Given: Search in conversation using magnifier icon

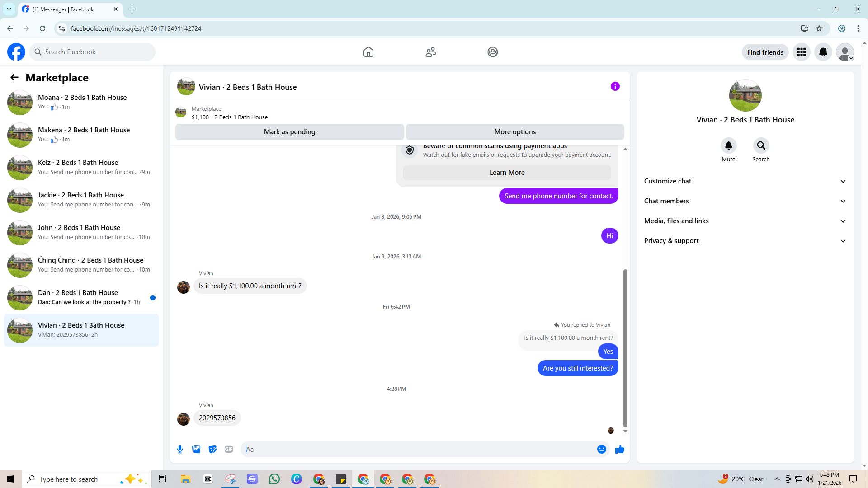Looking at the screenshot, I should coord(761,145).
